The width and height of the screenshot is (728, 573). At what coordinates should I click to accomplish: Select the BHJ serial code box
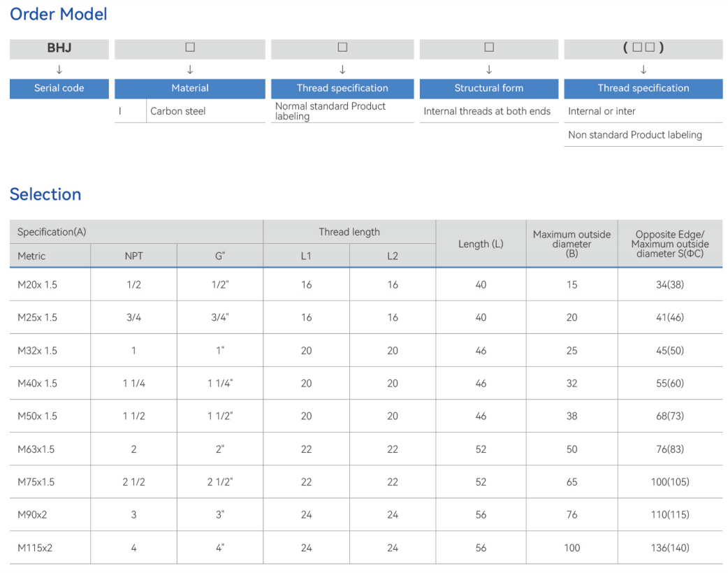(59, 49)
